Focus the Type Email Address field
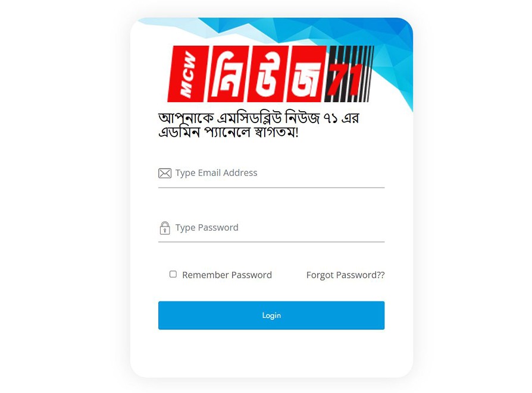 tap(271, 173)
